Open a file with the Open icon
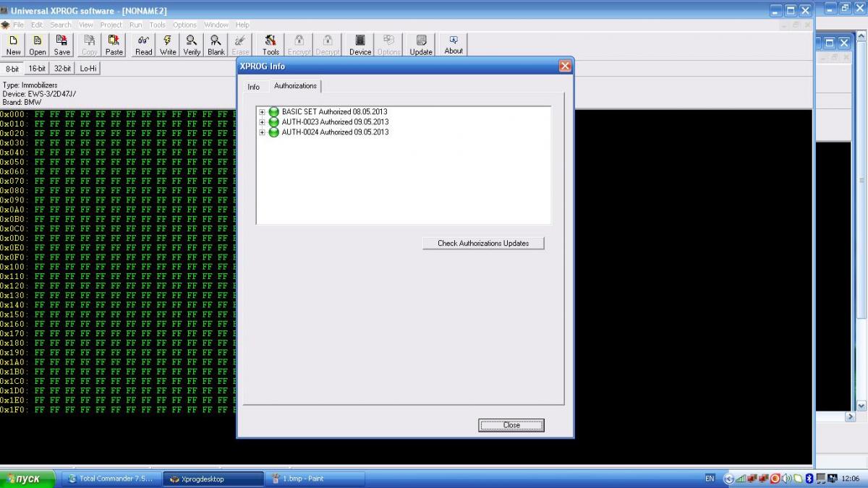This screenshot has height=488, width=868. click(38, 45)
